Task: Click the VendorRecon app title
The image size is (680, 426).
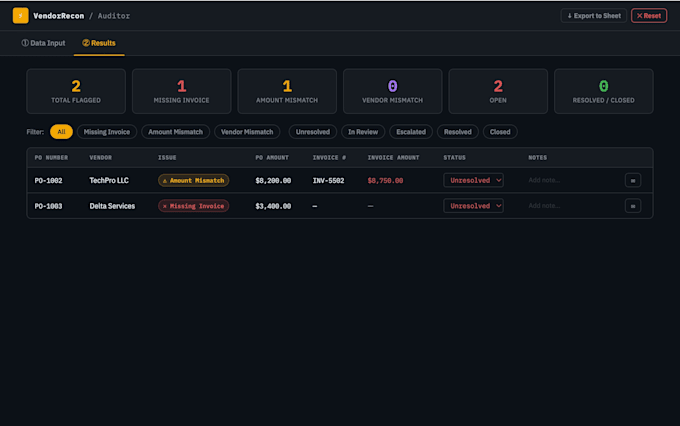Action: tap(59, 16)
